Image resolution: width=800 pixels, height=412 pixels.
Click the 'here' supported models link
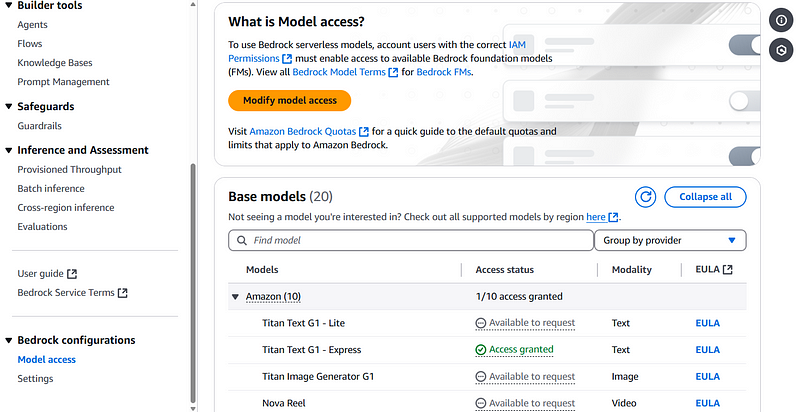[x=596, y=217]
